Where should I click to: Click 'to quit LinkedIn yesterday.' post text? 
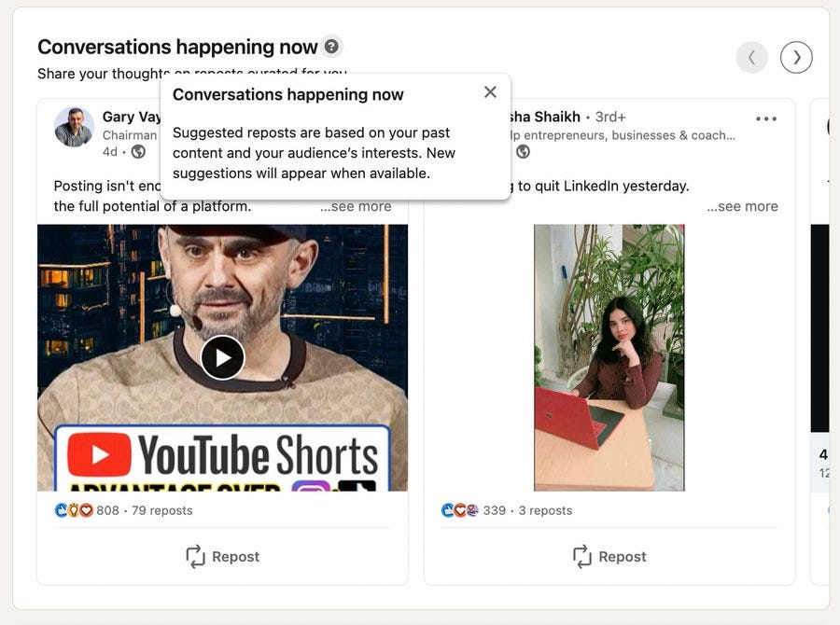(603, 186)
